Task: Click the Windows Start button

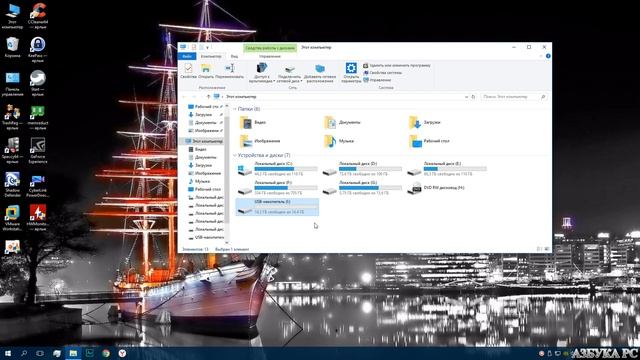Action: point(7,353)
